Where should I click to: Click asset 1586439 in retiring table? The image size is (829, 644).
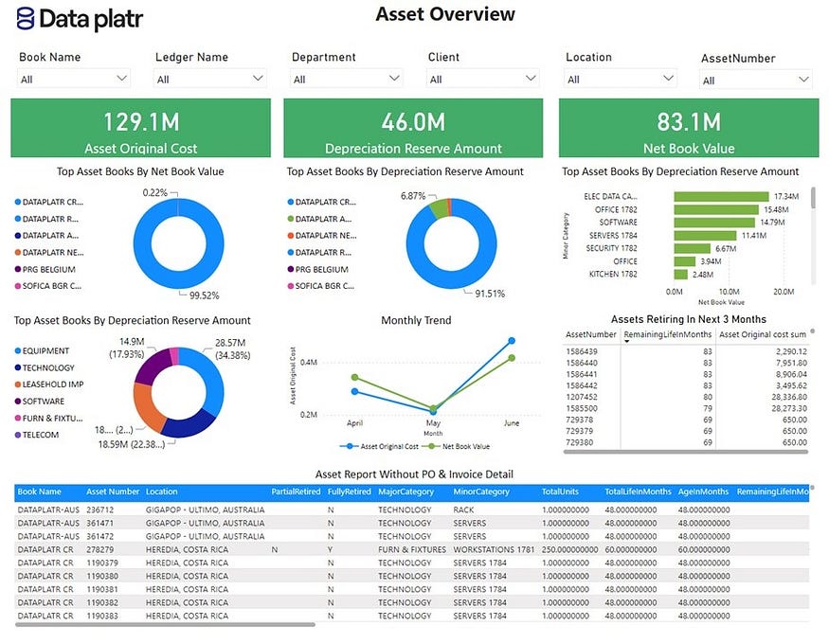(582, 351)
